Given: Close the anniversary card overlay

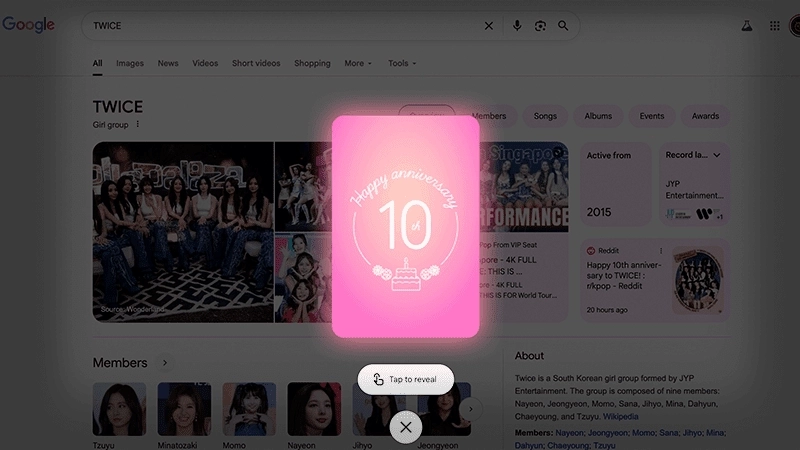Looking at the screenshot, I should point(405,427).
